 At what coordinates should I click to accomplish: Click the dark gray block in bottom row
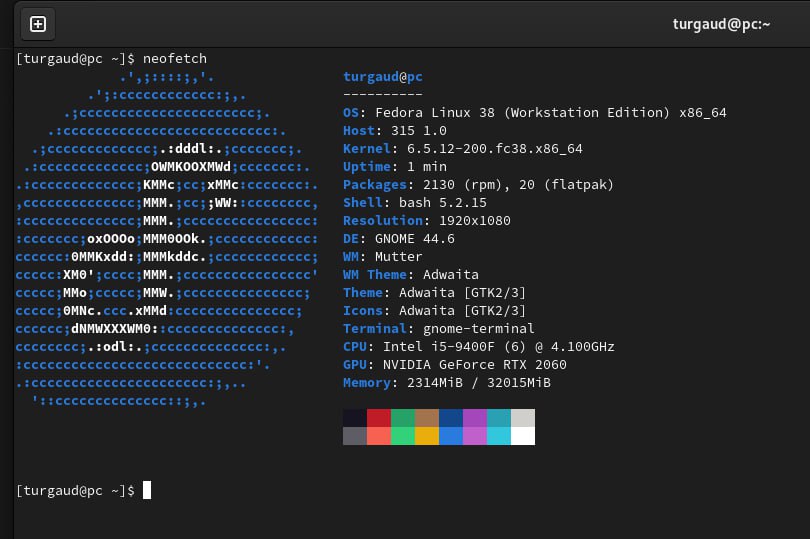tap(355, 436)
